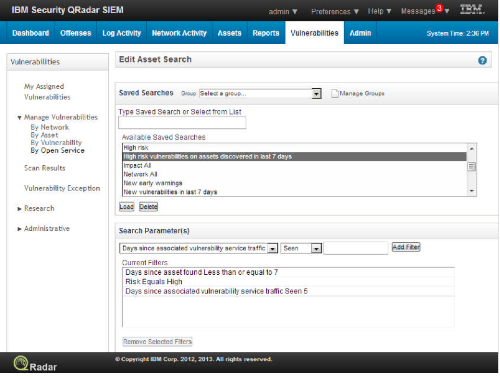Click the Delete saved search button

(148, 207)
